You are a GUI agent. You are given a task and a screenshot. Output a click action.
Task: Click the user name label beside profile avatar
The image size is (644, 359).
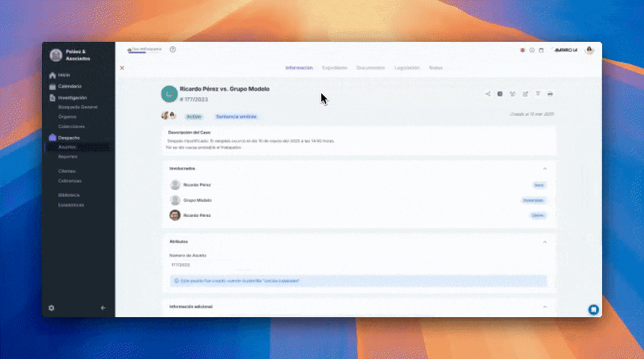[566, 50]
